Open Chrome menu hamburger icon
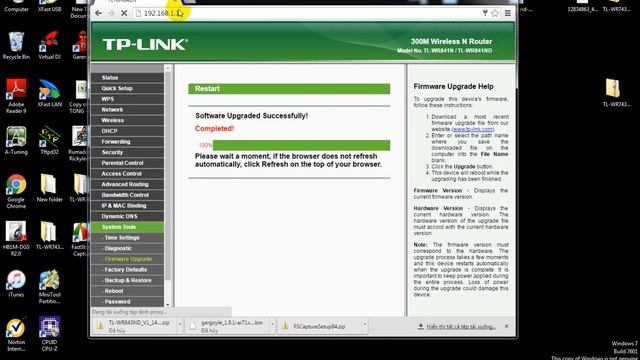 pyautogui.click(x=508, y=13)
